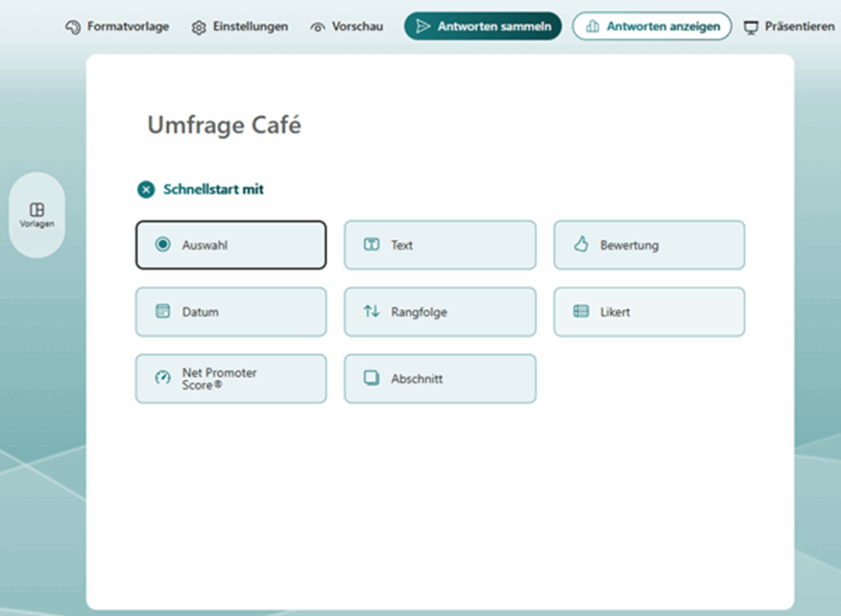Screen dimensions: 841x616
Task: Edit the form title Umfrage Café
Action: (224, 126)
